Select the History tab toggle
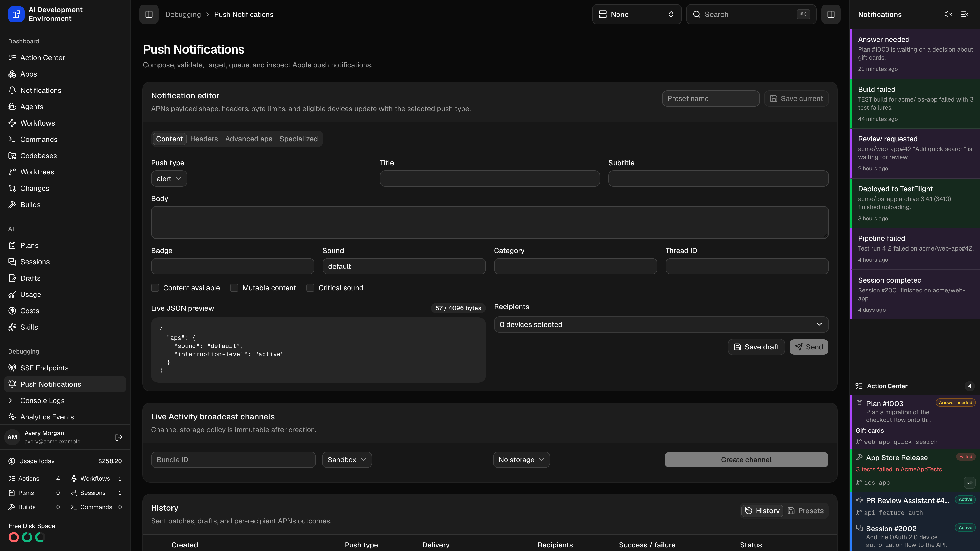The height and width of the screenshot is (551, 980). (762, 511)
